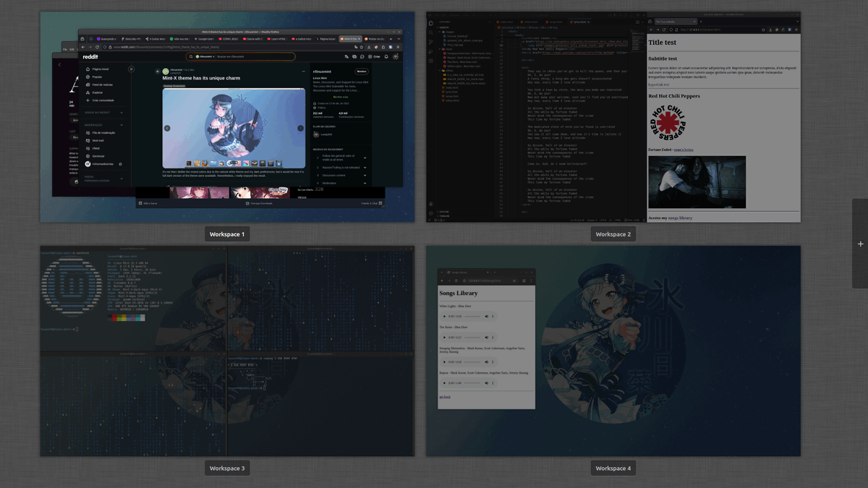Select the Workspace 1 label
The width and height of the screenshot is (868, 488).
pos(227,234)
